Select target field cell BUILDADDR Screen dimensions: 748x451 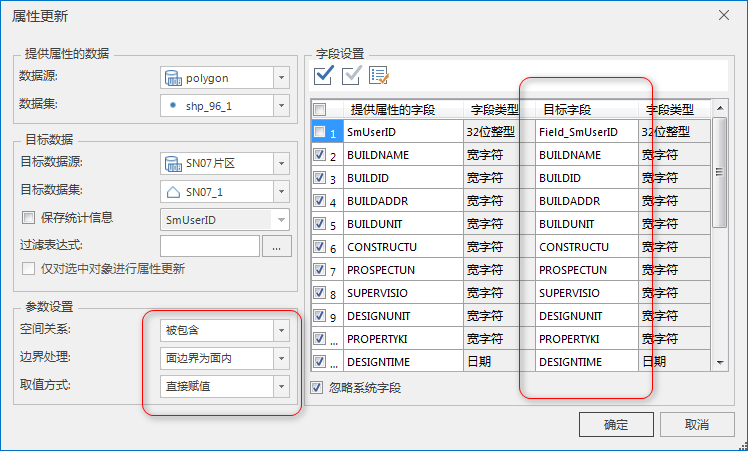[587, 200]
